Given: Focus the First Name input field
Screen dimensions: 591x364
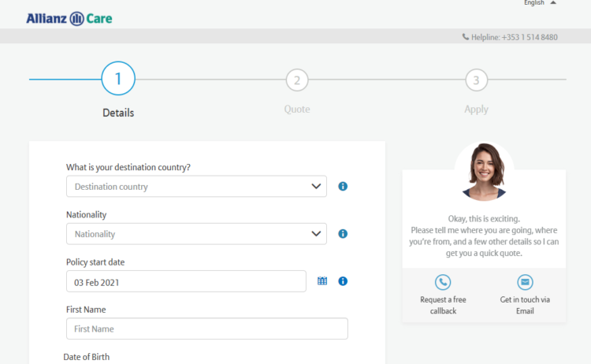Looking at the screenshot, I should tap(206, 329).
